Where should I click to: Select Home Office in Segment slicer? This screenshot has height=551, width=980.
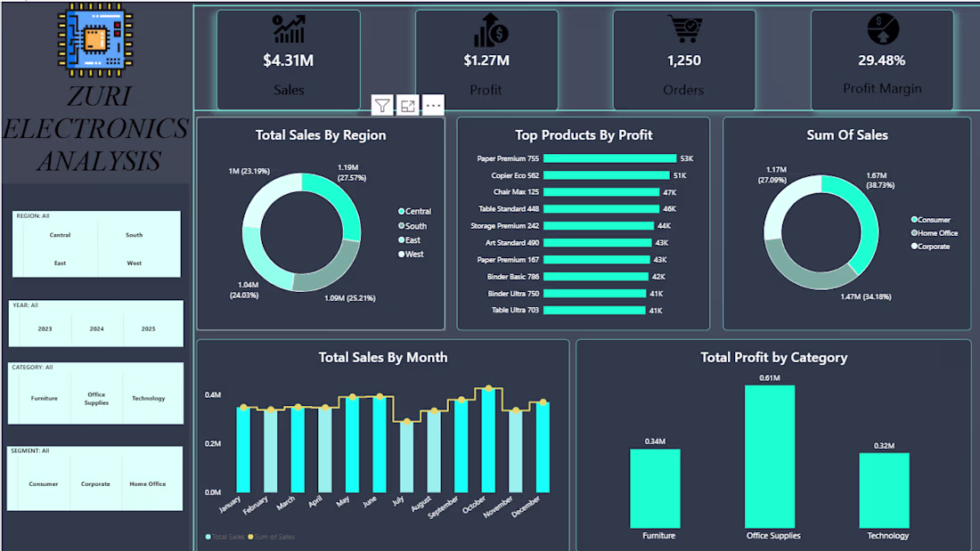[x=148, y=483]
